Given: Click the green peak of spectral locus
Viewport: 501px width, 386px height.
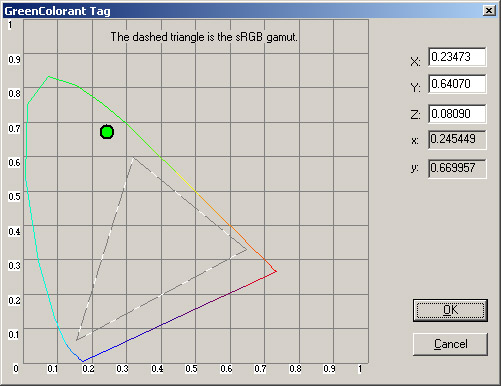Looking at the screenshot, I should 49,76.
